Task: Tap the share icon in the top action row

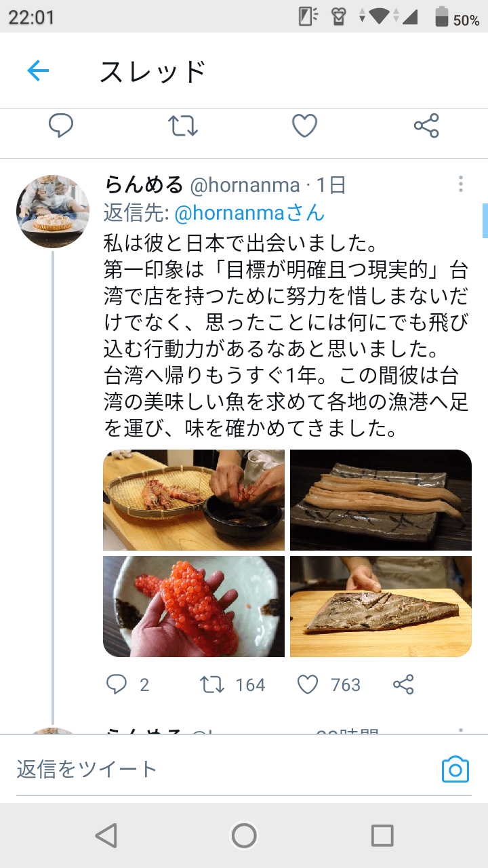Action: (x=426, y=125)
